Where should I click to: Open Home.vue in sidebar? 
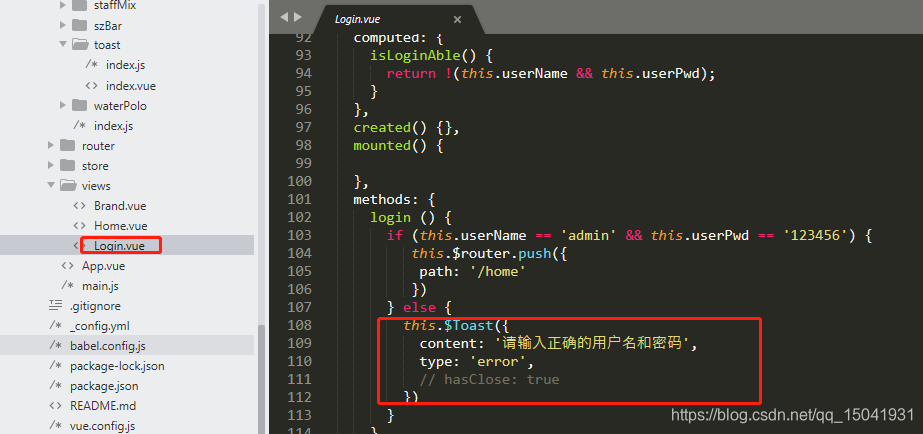(x=121, y=226)
